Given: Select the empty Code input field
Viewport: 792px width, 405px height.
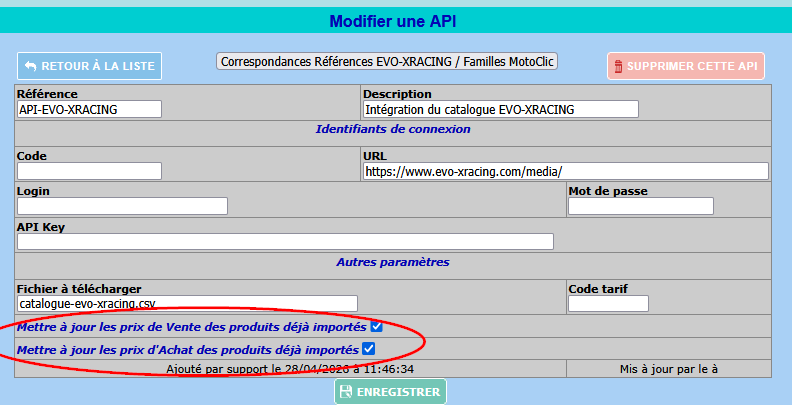Looking at the screenshot, I should tap(89, 171).
